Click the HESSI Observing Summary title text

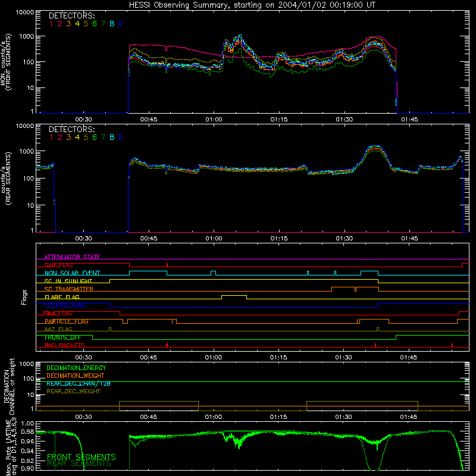pos(252,5)
